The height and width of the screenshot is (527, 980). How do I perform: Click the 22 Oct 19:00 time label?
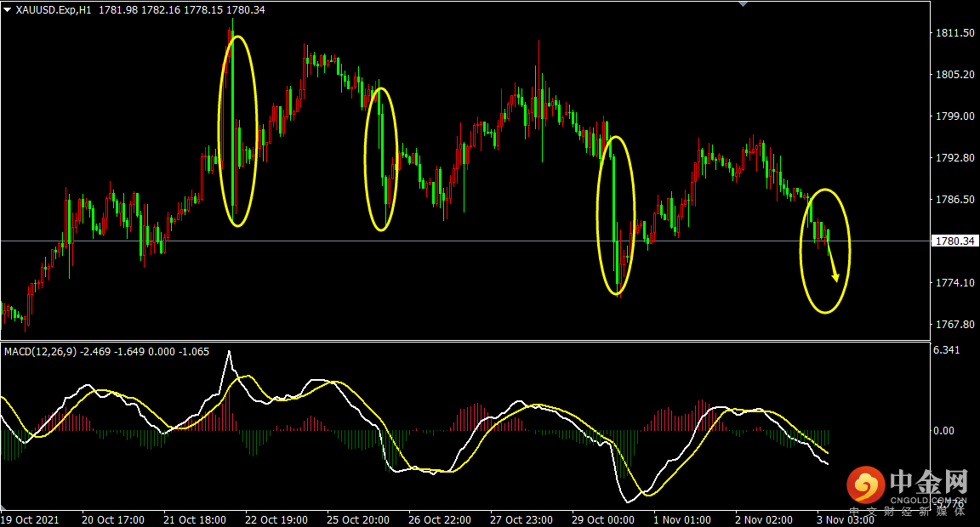[276, 519]
